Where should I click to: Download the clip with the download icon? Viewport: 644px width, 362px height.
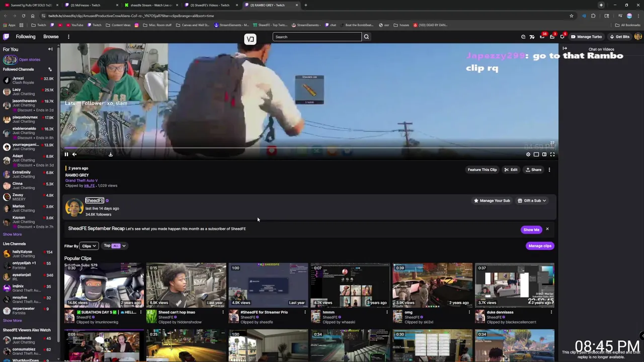point(111,154)
